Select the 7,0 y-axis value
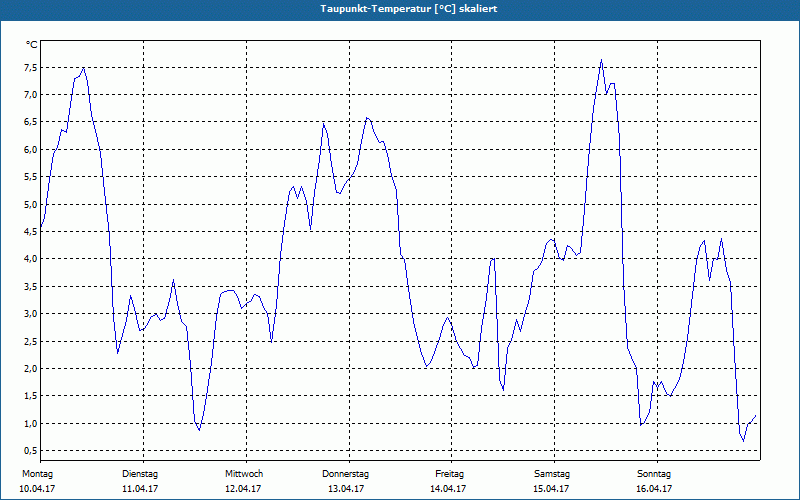Image resolution: width=800 pixels, height=500 pixels. click(31, 94)
